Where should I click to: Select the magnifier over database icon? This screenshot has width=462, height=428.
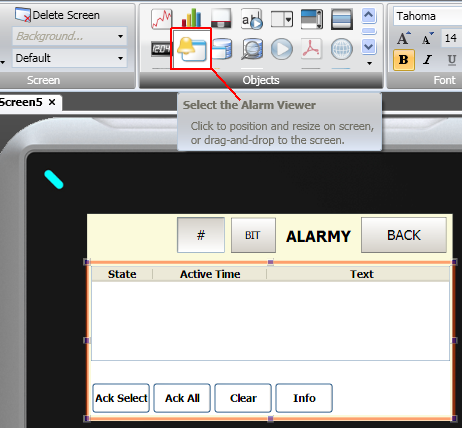pos(252,49)
